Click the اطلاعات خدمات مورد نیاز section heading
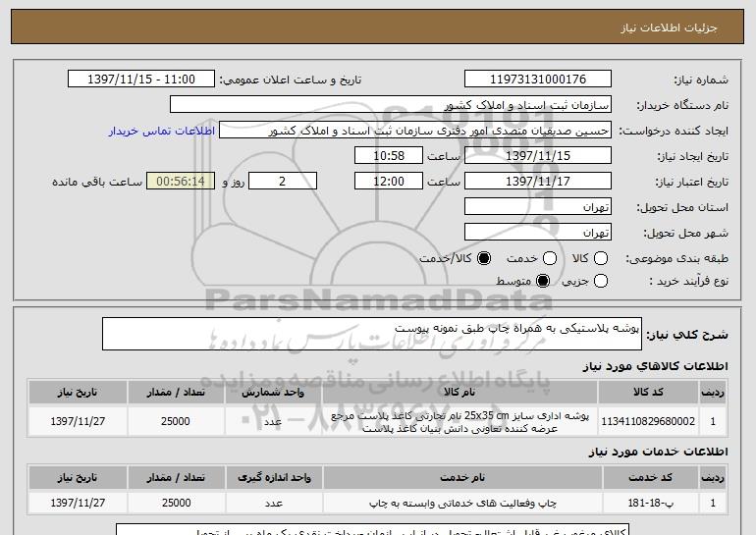The image size is (756, 535). tap(658, 452)
